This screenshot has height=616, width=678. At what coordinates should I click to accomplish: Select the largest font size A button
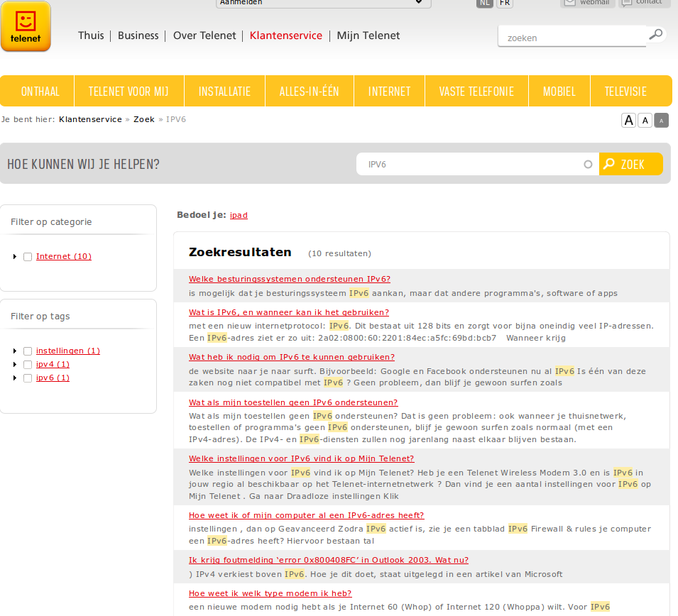pyautogui.click(x=629, y=120)
